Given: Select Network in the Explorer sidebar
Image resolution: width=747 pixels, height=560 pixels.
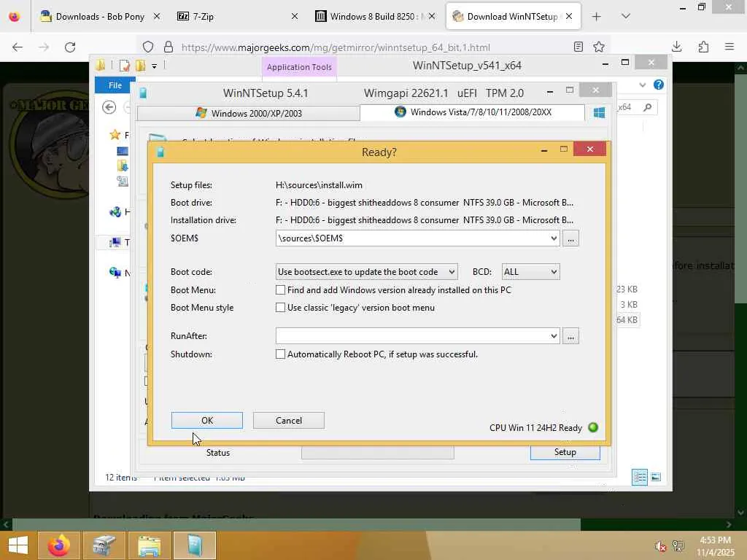Looking at the screenshot, I should coord(115,273).
